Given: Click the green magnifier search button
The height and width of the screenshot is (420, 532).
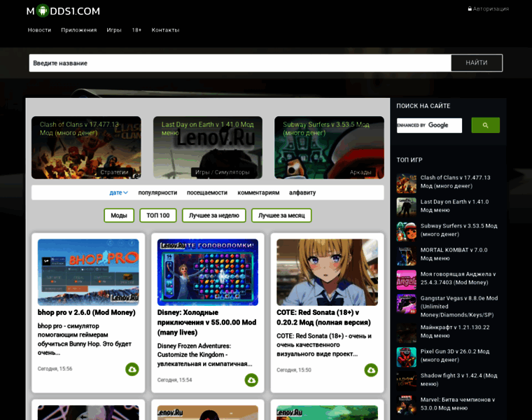Looking at the screenshot, I should point(486,125).
